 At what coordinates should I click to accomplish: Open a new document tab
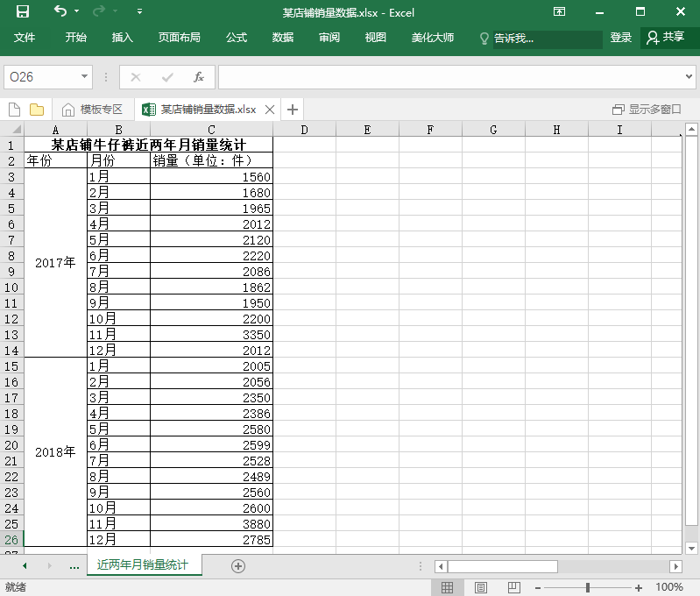(293, 110)
